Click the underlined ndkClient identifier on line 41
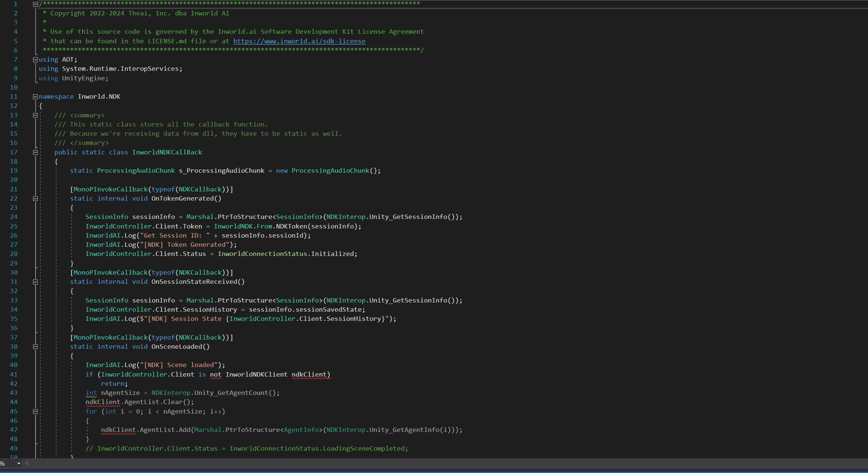Viewport: 868px width, 473px height. tap(310, 374)
